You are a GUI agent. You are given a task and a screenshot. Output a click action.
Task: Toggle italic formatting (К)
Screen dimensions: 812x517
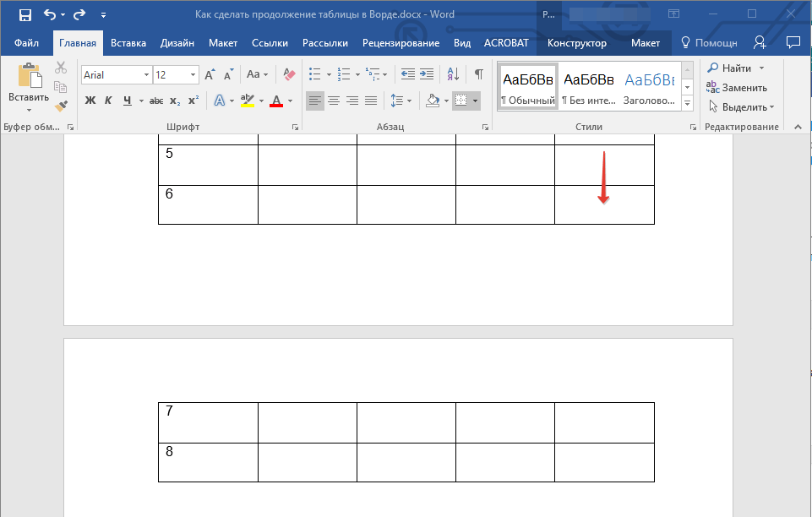(x=108, y=101)
